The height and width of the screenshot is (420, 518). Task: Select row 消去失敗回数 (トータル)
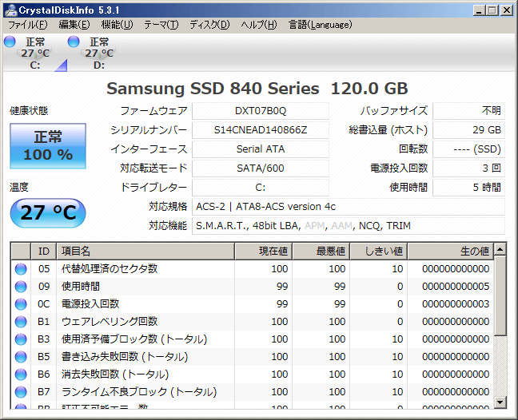pos(253,374)
